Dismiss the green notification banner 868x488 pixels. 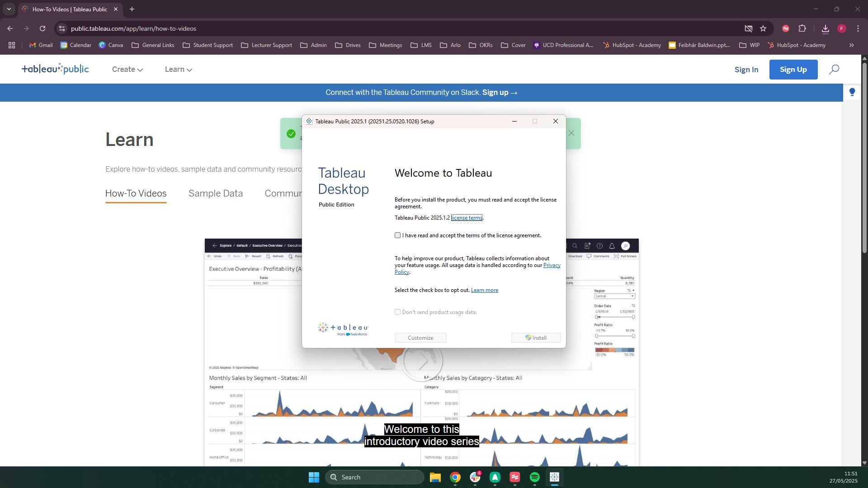pyautogui.click(x=571, y=133)
